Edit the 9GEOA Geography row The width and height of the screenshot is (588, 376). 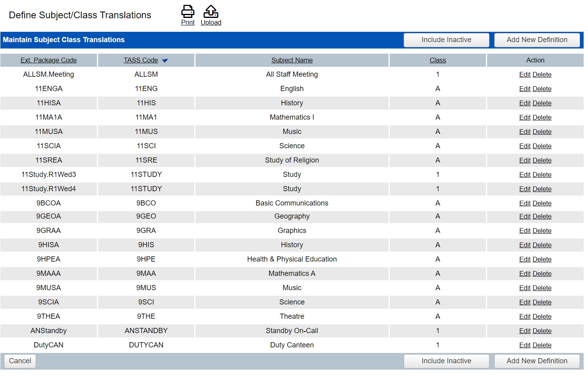(x=524, y=216)
